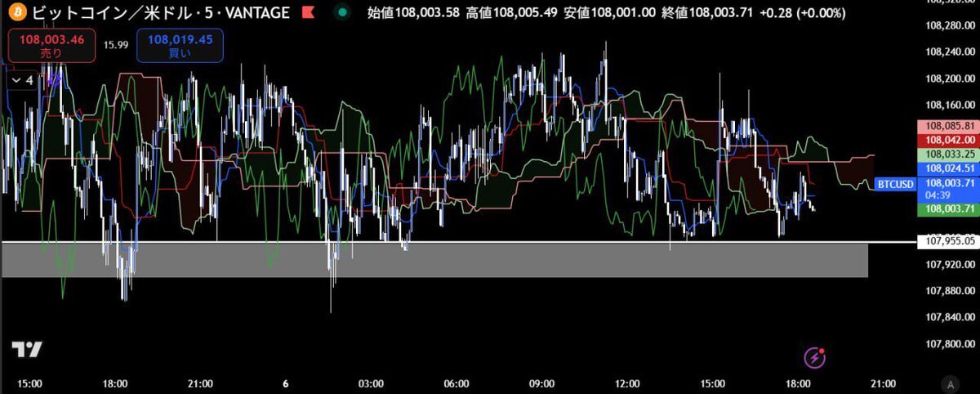Viewport: 980px width, 394px height.
Task: Click the 03:00 time axis label
Action: 371,383
